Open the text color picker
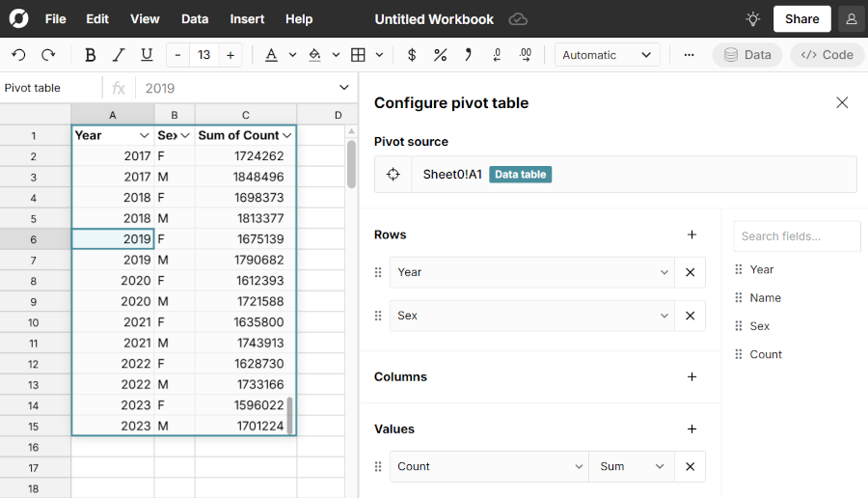Screen dimensions: 868x498 (x=272, y=55)
